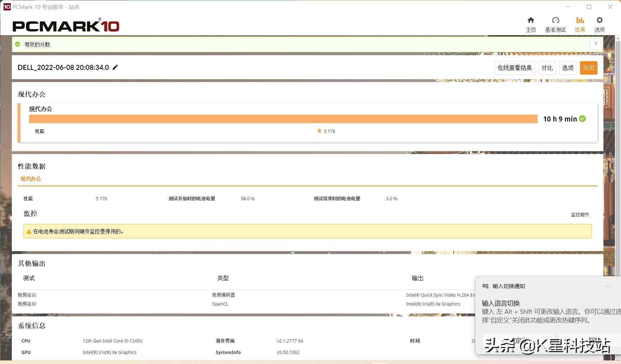Click the pencil icon to rename result
This screenshot has width=621, height=364.
(x=115, y=67)
